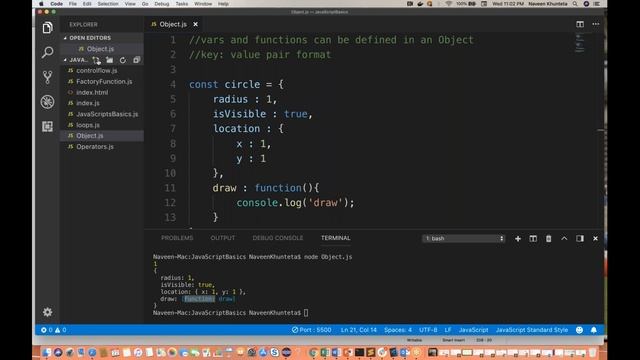Open the Window menu

(203, 4)
